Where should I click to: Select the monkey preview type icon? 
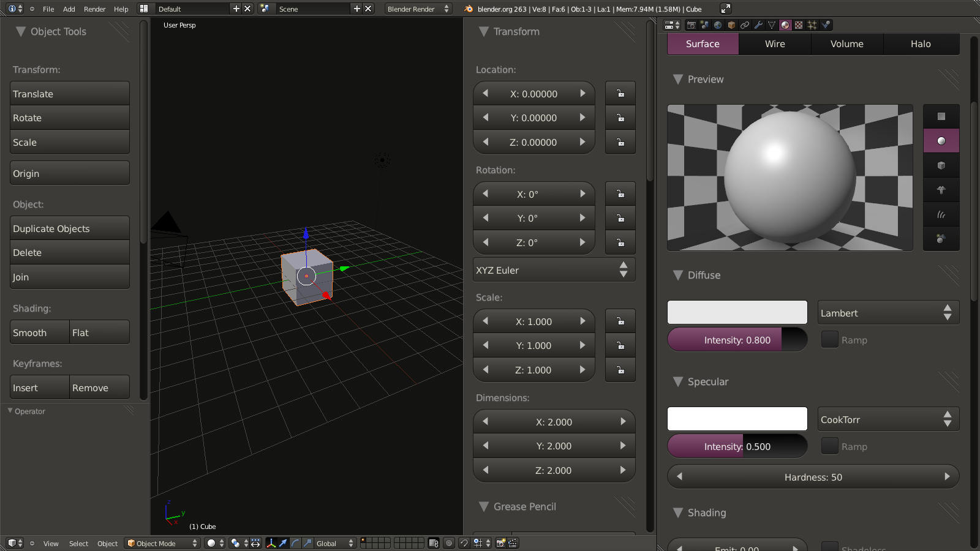click(941, 190)
